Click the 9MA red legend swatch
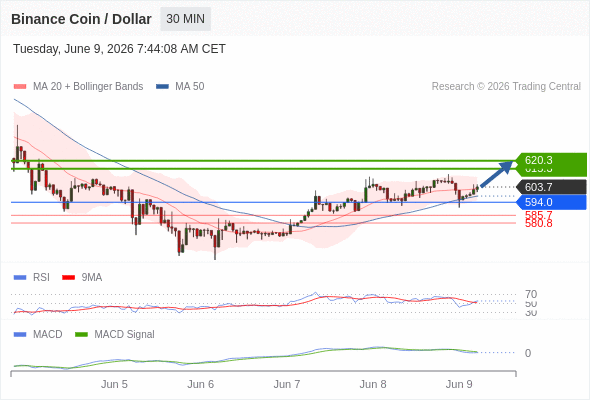 [68, 278]
